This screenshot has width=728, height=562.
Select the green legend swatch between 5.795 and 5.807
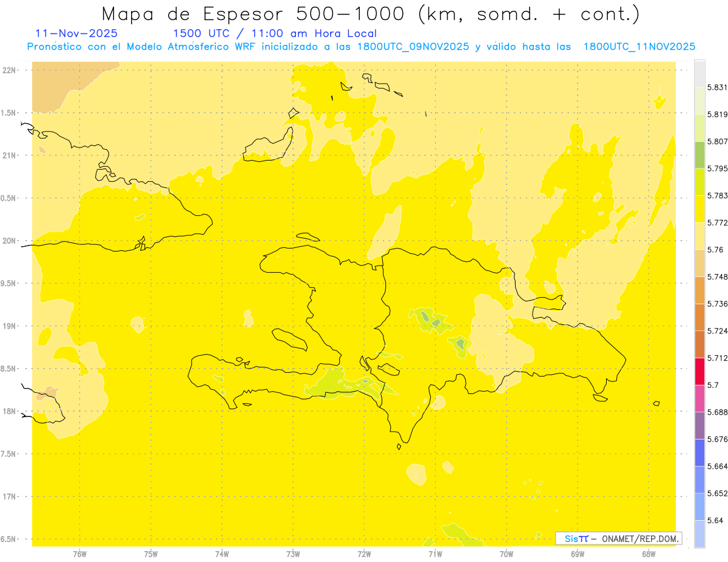pos(699,155)
